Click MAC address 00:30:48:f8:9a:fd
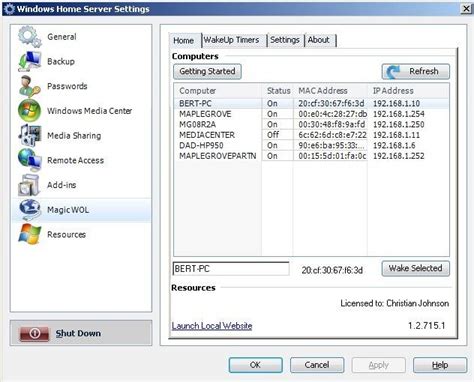The image size is (474, 382). point(332,124)
